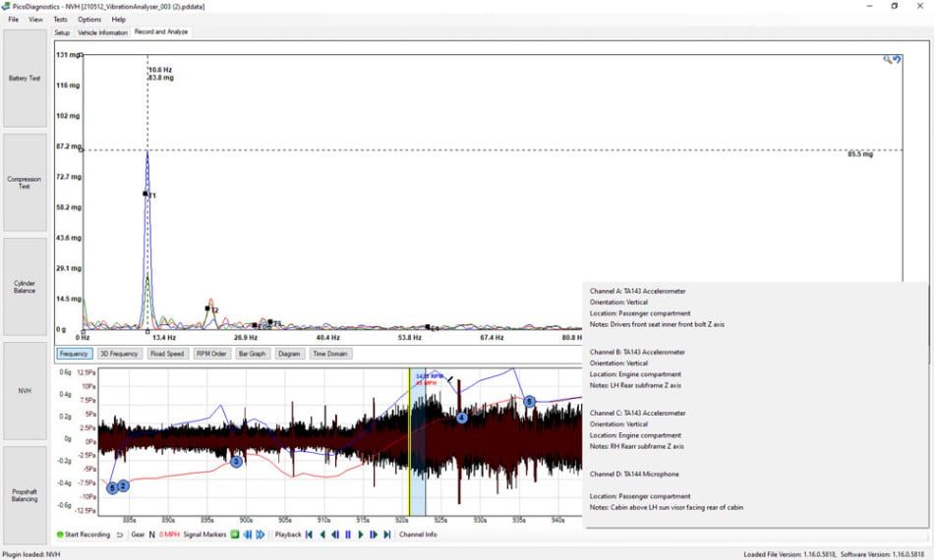Click the light blue selected time window
This screenshot has width=934, height=560.
coord(418,441)
